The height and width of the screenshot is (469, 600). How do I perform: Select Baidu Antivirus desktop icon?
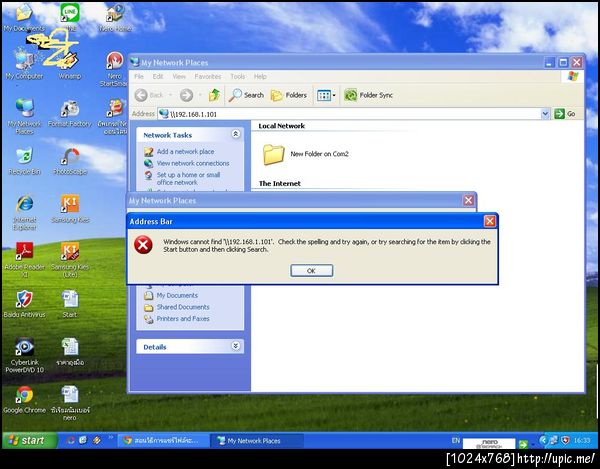pyautogui.click(x=24, y=304)
